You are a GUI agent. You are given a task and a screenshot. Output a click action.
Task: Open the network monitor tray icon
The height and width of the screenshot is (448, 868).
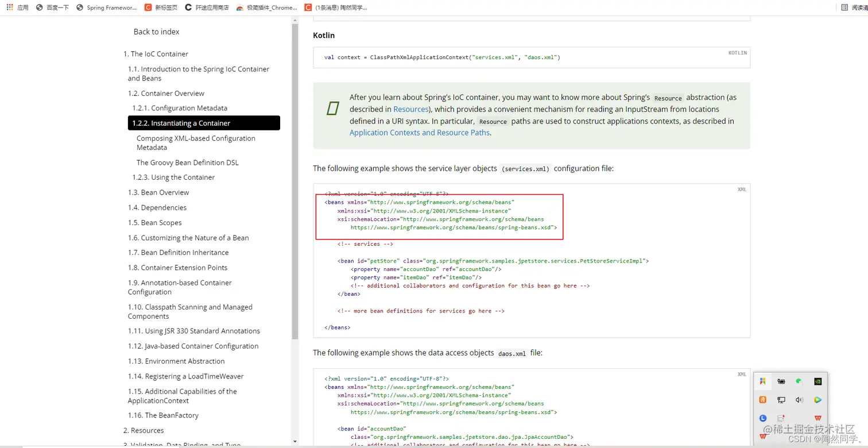(x=781, y=400)
